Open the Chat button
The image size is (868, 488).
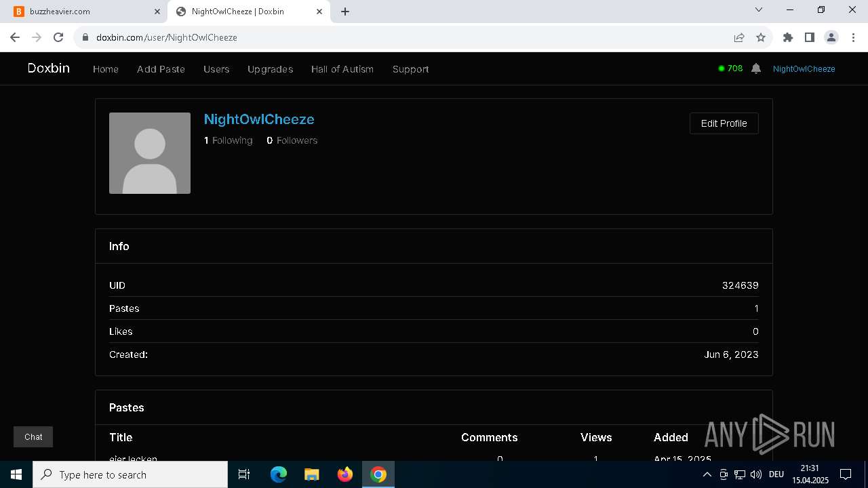pyautogui.click(x=33, y=437)
